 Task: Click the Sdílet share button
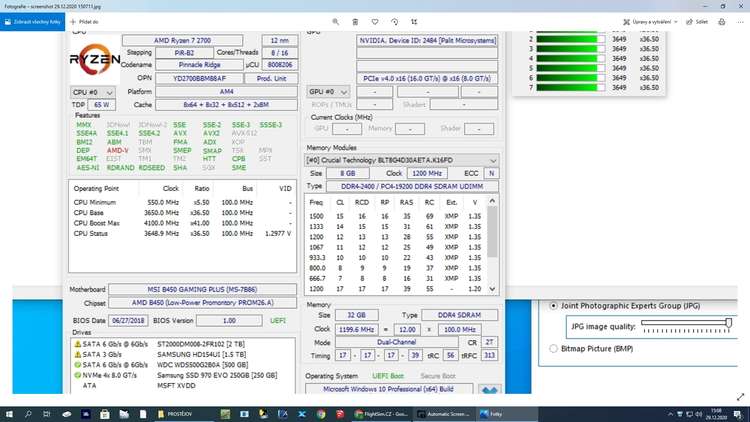tap(693, 20)
